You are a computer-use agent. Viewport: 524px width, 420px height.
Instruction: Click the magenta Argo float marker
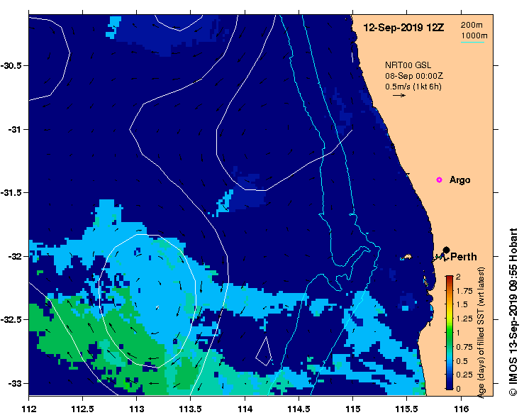pyautogui.click(x=439, y=180)
